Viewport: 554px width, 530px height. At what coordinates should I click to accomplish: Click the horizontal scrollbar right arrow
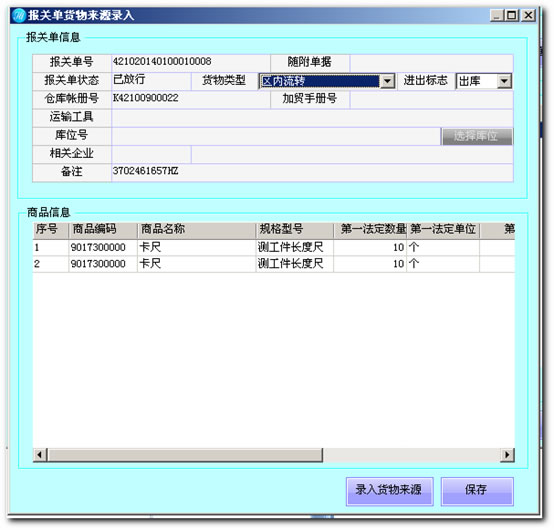click(508, 455)
